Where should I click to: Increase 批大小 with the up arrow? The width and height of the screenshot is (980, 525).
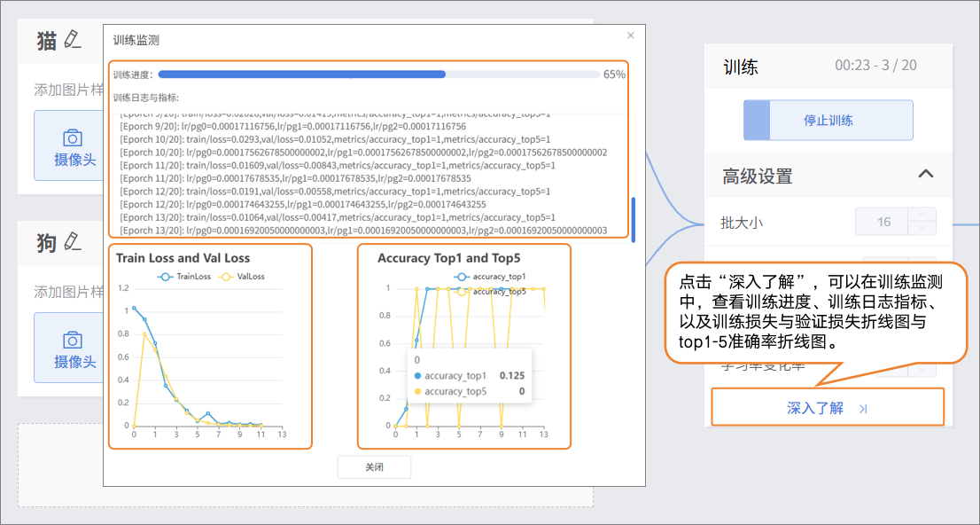pyautogui.click(x=922, y=215)
